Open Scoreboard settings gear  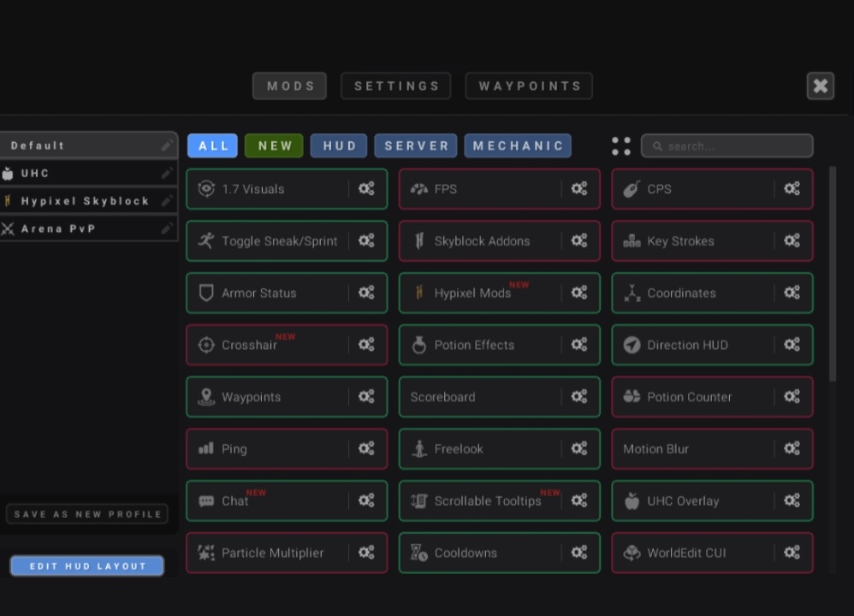coord(579,396)
